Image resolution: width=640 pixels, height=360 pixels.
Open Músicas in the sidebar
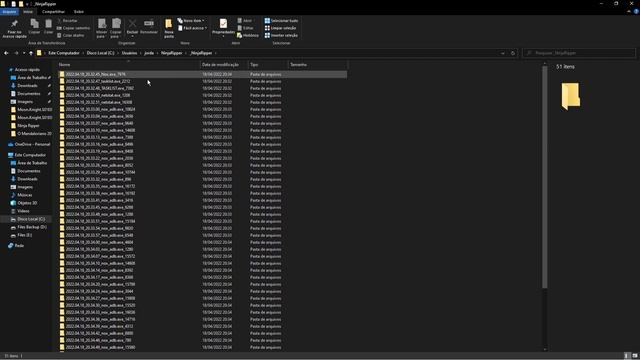click(x=24, y=195)
